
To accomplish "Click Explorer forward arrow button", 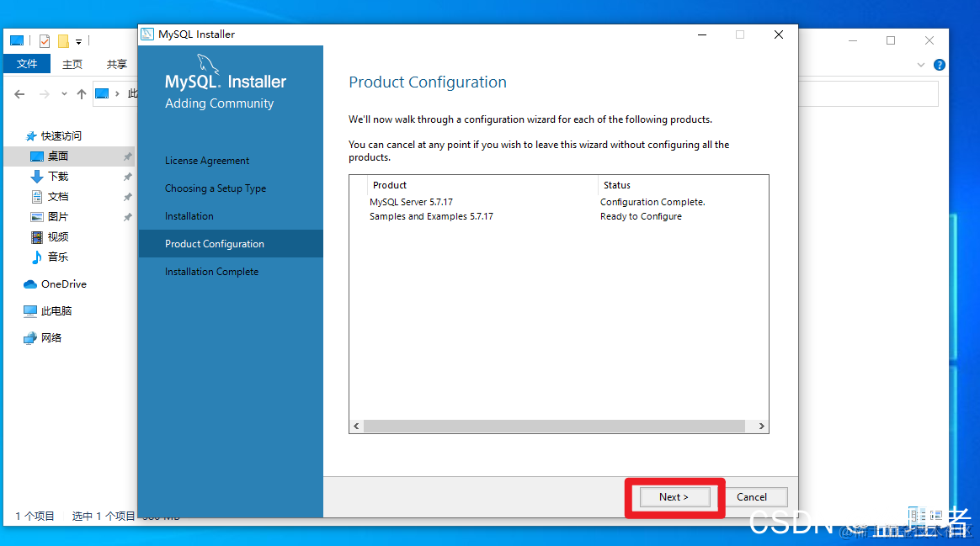I will click(44, 94).
